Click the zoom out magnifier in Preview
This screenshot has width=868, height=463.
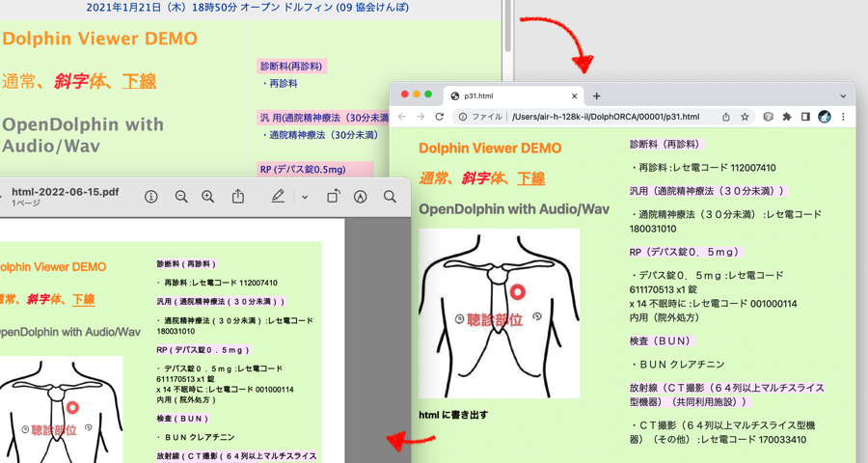coord(180,197)
